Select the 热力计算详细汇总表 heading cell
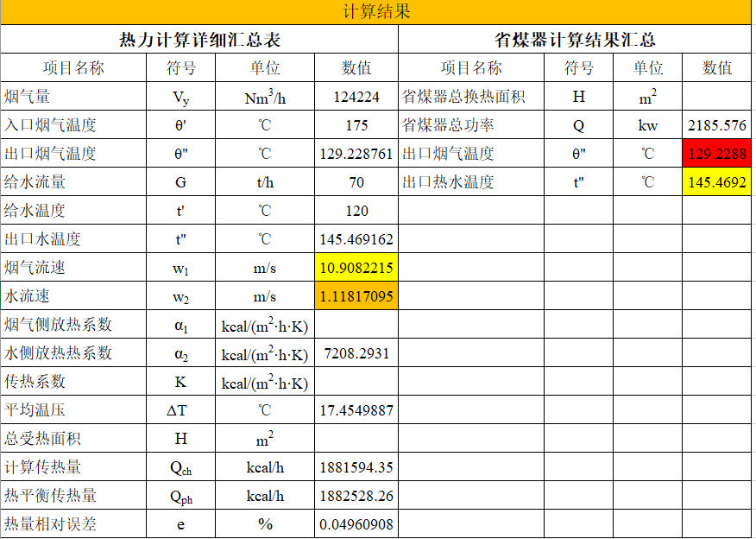 tap(199, 40)
